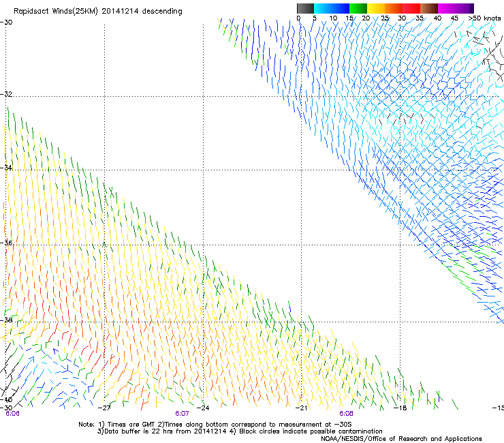The width and height of the screenshot is (504, 443).
Task: Click the 'Data buffer is 22 hrs' note line
Action: [x=240, y=431]
